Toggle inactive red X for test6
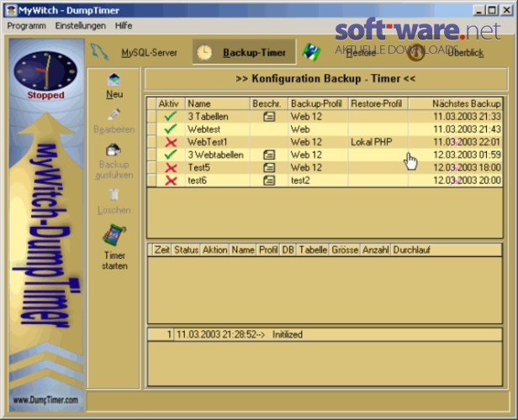 point(171,181)
